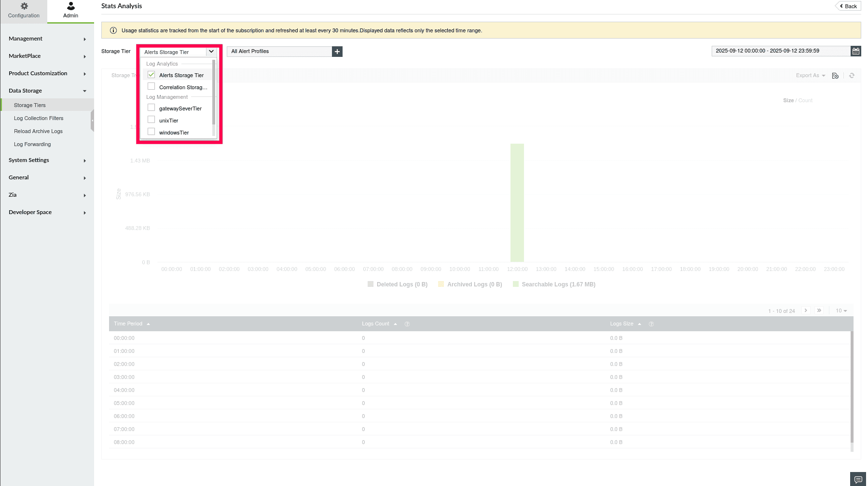Click the dropdown list scrollbar
This screenshot has width=868, height=486.
(214, 92)
